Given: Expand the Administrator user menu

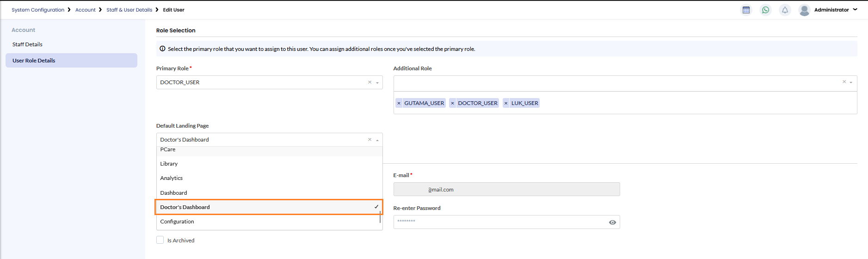Looking at the screenshot, I should click(x=855, y=9).
